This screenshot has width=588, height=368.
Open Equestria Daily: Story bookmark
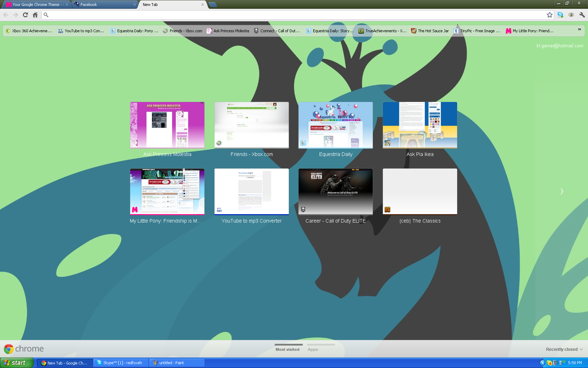[330, 31]
